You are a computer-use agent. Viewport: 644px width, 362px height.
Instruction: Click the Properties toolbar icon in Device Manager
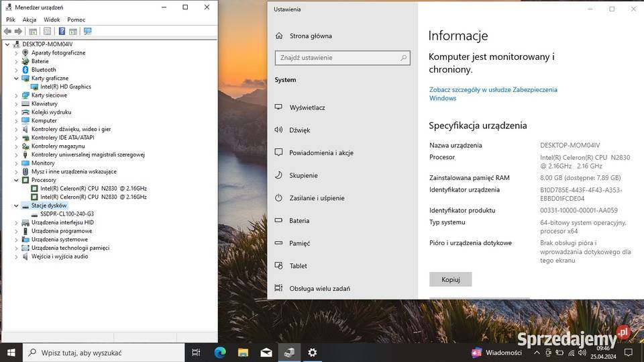point(47,32)
